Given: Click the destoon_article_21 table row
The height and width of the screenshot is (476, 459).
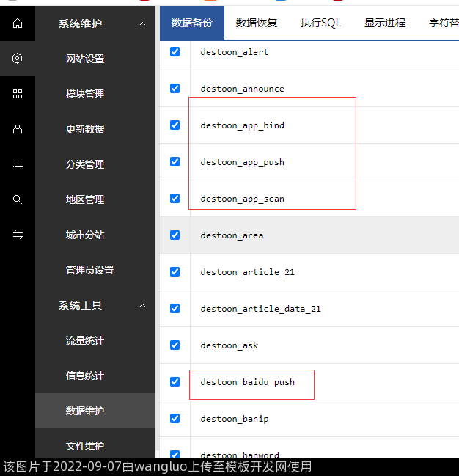Looking at the screenshot, I should point(247,272).
